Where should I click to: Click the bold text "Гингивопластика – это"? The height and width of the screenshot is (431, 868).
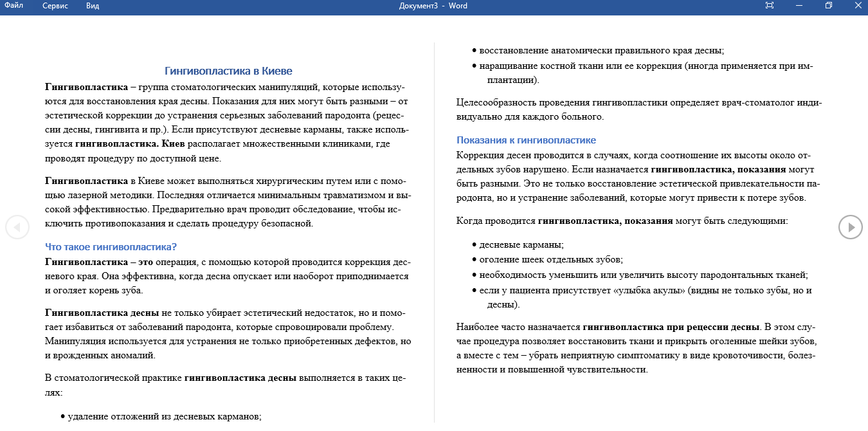point(99,262)
